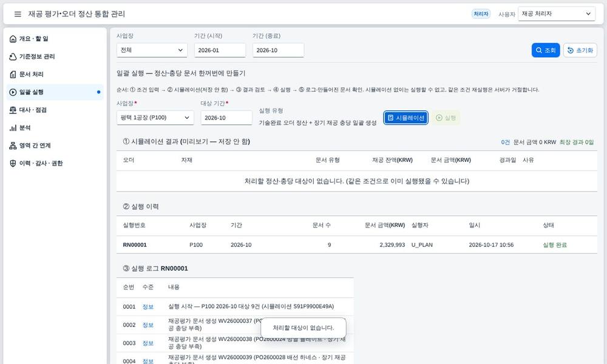Click executor U_PLAN cell
The image size is (607, 364).
click(x=422, y=245)
